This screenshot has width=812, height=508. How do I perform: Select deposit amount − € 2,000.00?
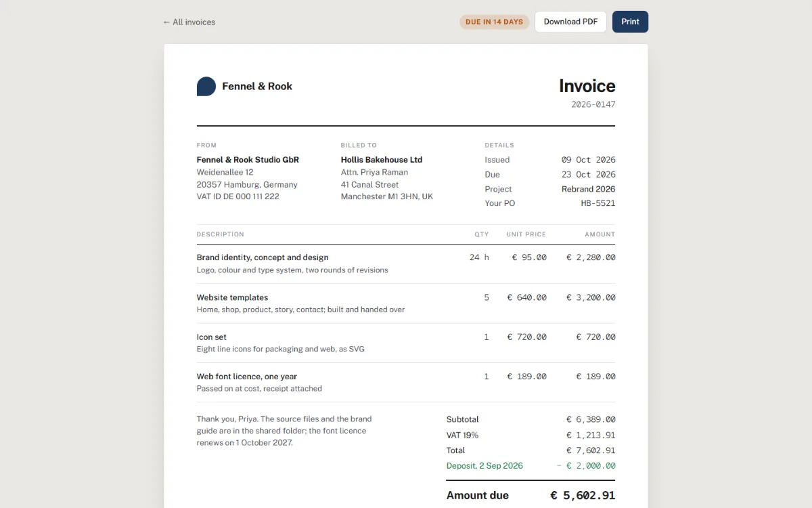586,466
